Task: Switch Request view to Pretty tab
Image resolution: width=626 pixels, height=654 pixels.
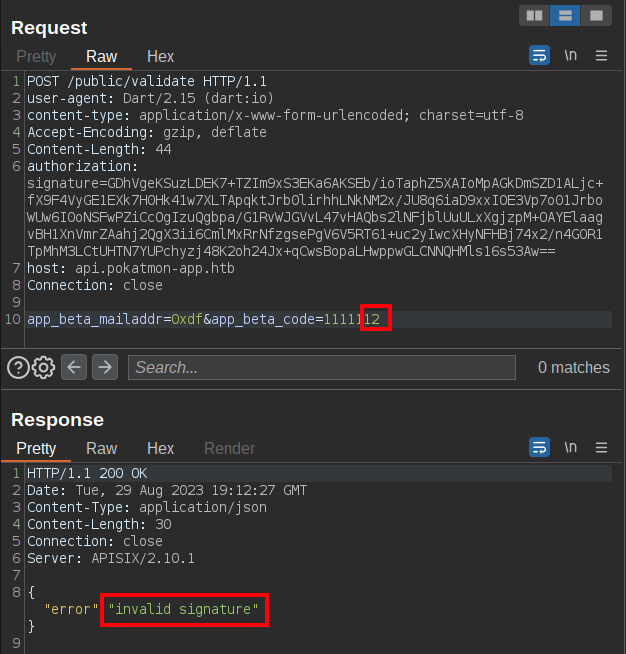Action: (x=36, y=57)
